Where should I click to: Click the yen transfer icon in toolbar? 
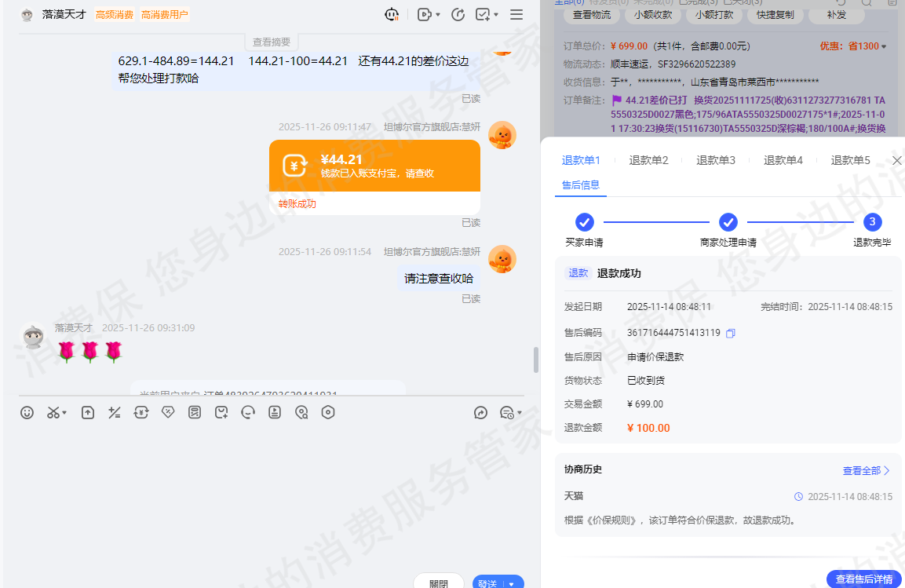coord(141,412)
